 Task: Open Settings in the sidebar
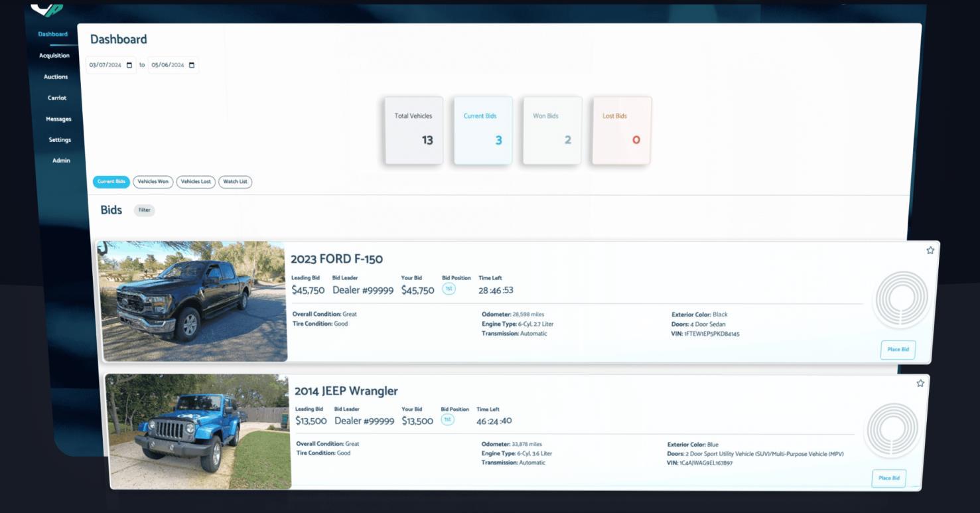(x=60, y=140)
